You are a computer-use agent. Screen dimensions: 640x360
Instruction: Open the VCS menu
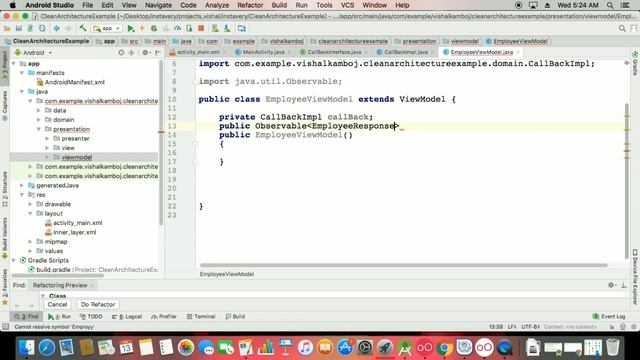point(347,5)
